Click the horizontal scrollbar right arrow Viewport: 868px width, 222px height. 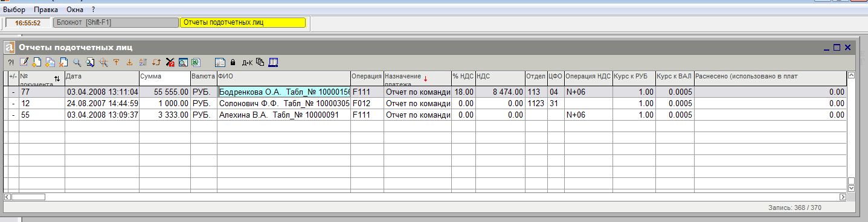coord(843,197)
